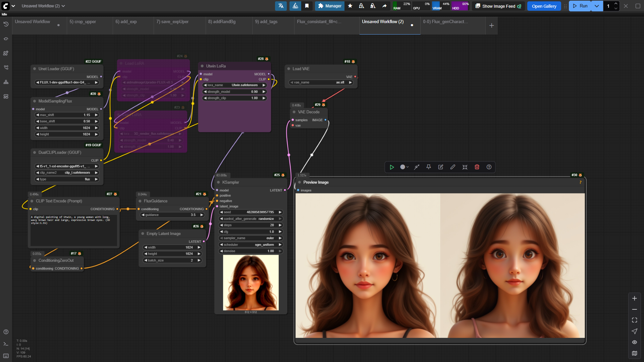
Task: Click the Open Gallery button
Action: click(x=544, y=6)
